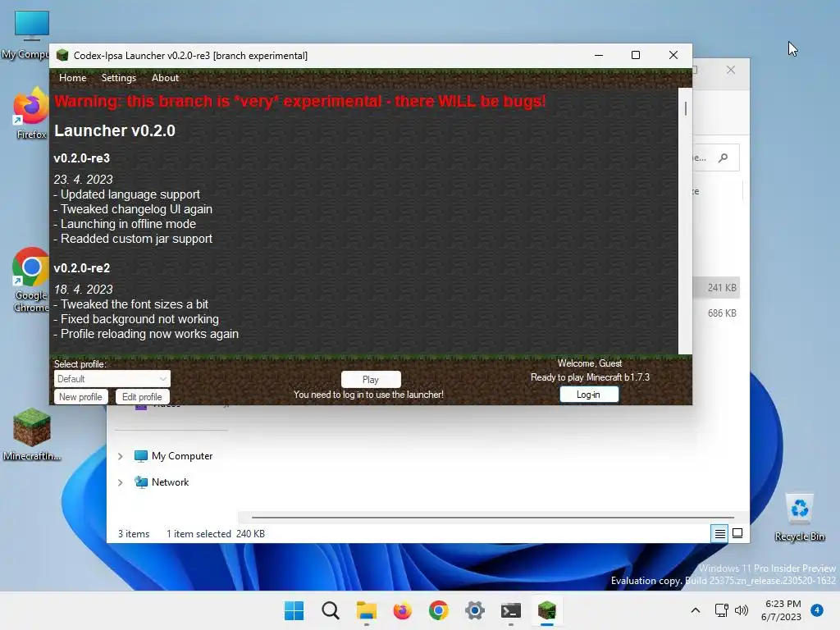
Task: Click '1 item selected' in status bar
Action: 199,533
